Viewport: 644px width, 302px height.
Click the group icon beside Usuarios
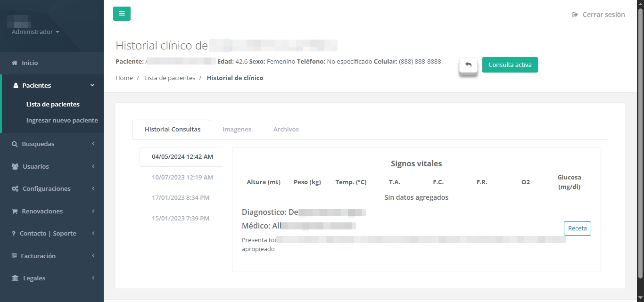pos(15,167)
